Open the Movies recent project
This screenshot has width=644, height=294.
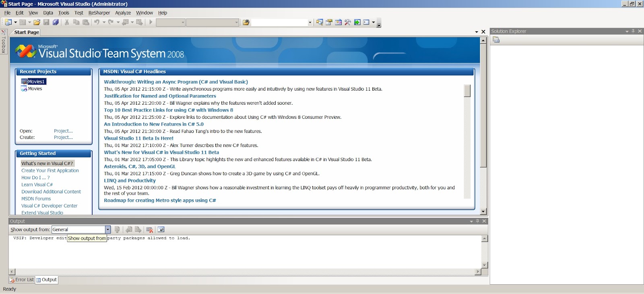click(35, 89)
